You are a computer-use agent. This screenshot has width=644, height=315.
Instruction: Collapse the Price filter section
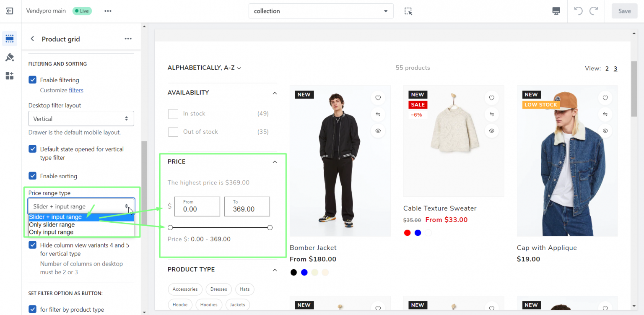[x=275, y=162]
